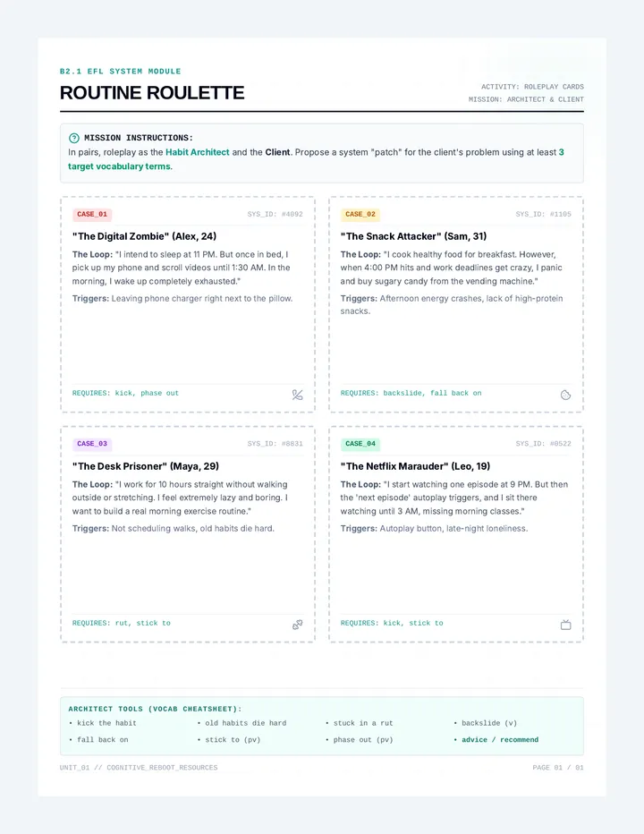Viewport: 644px width, 834px height.
Task: Click the cookie icon in CASE_02 card
Action: [566, 395]
